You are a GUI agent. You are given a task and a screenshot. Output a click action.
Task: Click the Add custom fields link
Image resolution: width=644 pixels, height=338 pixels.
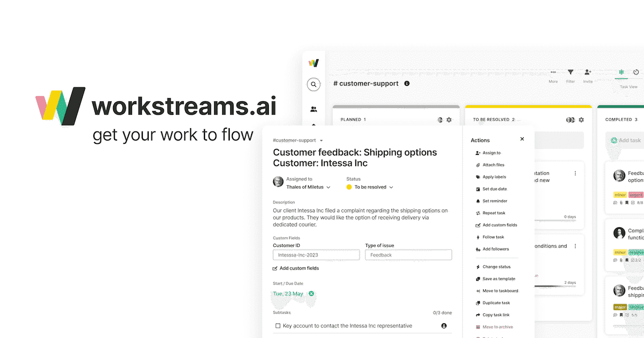coord(299,268)
